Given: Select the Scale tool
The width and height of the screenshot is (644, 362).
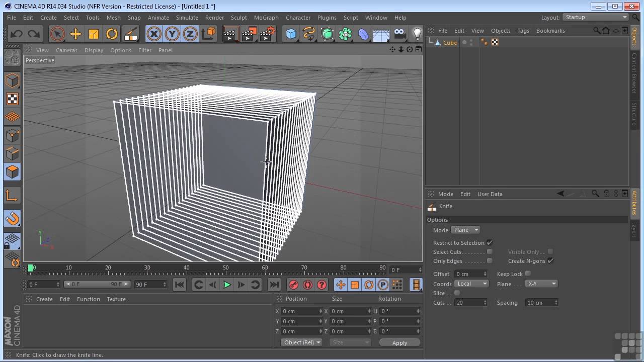Looking at the screenshot, I should click(x=94, y=34).
